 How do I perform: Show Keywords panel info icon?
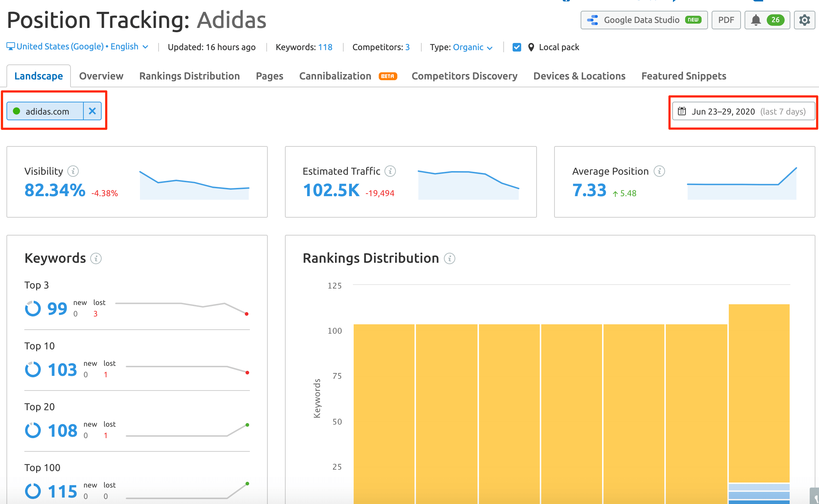(96, 258)
